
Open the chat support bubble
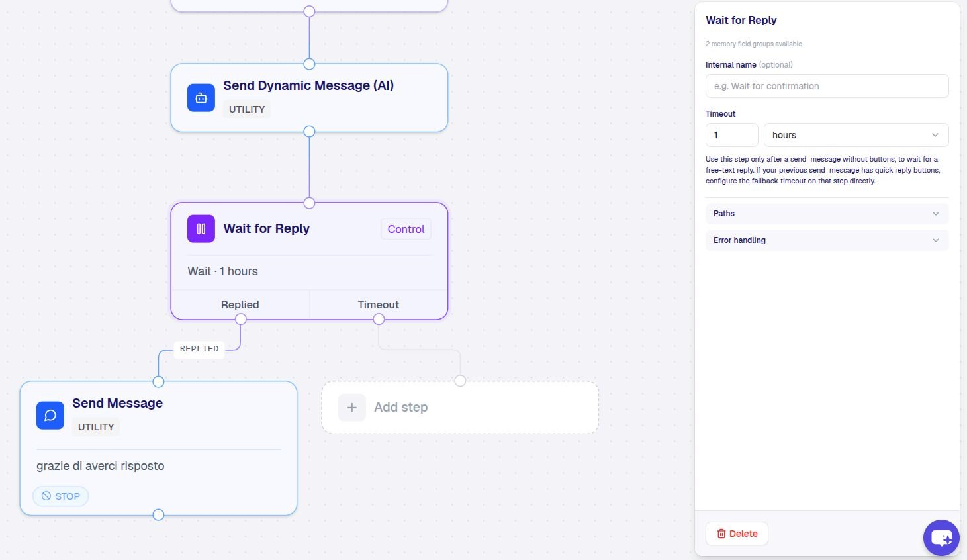[941, 537]
